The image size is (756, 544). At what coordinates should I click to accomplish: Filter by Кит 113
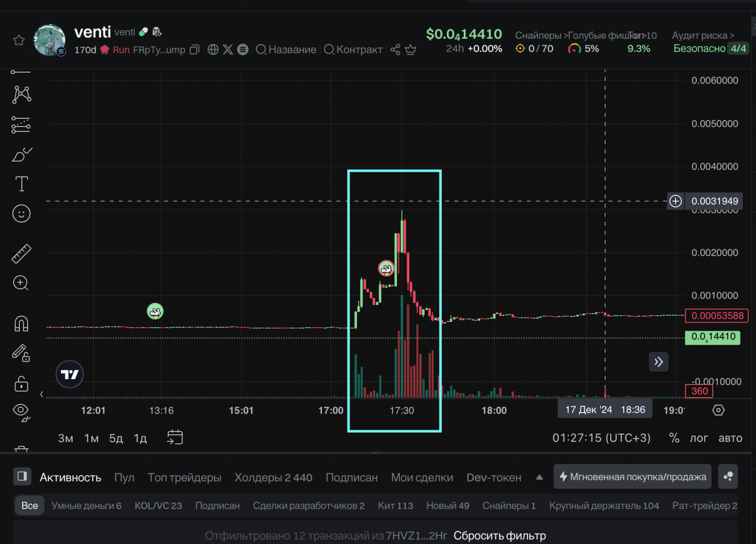pyautogui.click(x=395, y=506)
